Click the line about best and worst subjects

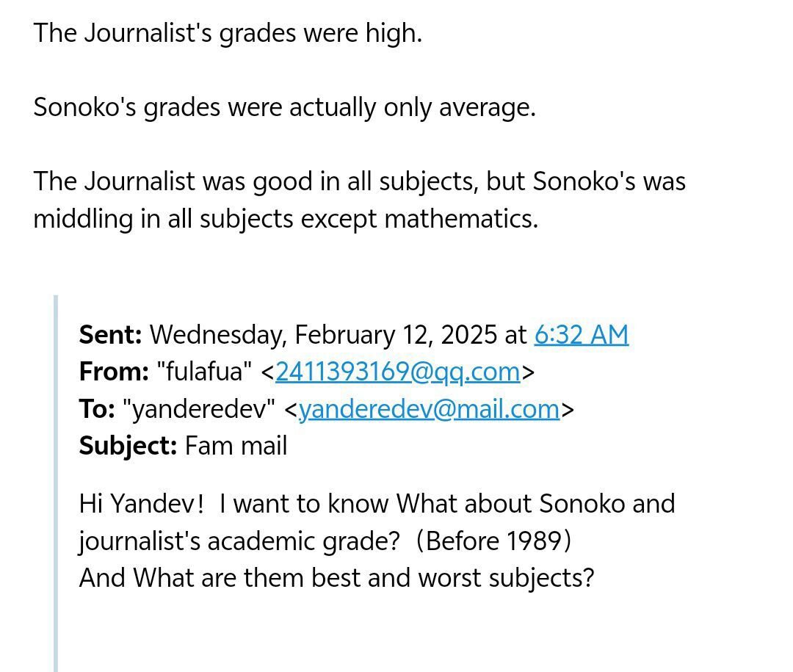click(x=336, y=578)
